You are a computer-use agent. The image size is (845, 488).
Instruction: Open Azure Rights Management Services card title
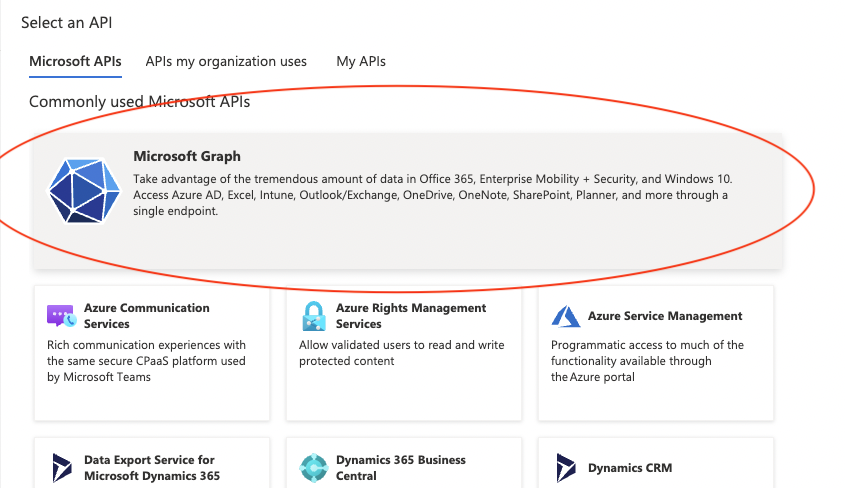pyautogui.click(x=411, y=316)
